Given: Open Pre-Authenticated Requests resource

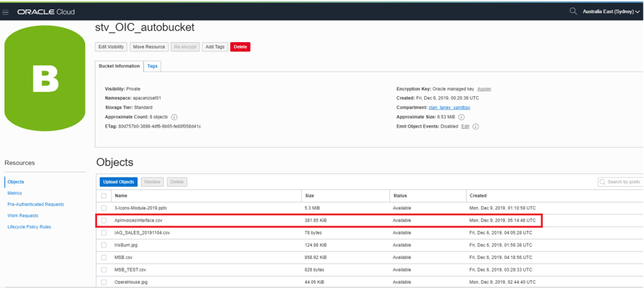Looking at the screenshot, I should 35,204.
